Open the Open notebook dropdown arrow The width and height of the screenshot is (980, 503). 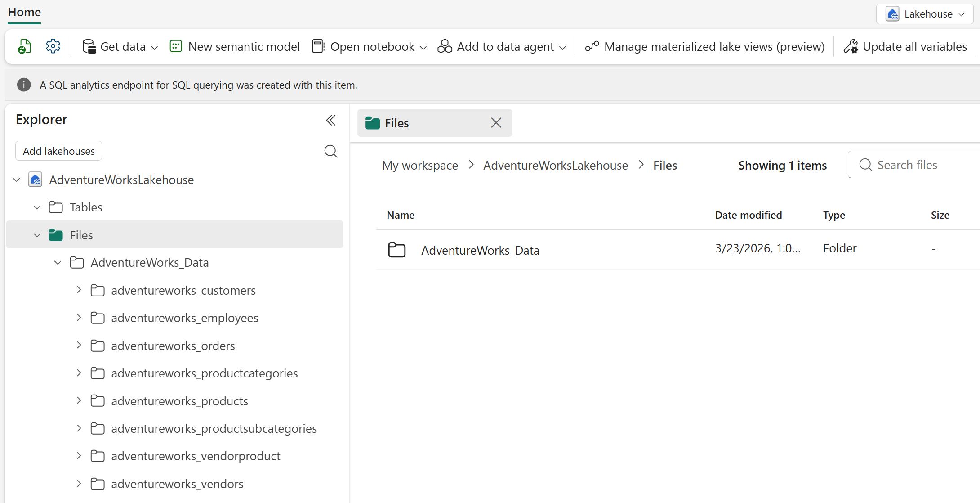click(x=423, y=47)
